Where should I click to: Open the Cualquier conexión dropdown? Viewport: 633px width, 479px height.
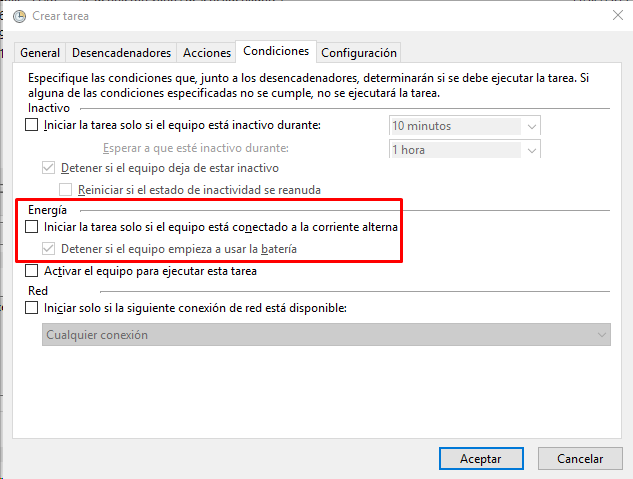click(326, 335)
